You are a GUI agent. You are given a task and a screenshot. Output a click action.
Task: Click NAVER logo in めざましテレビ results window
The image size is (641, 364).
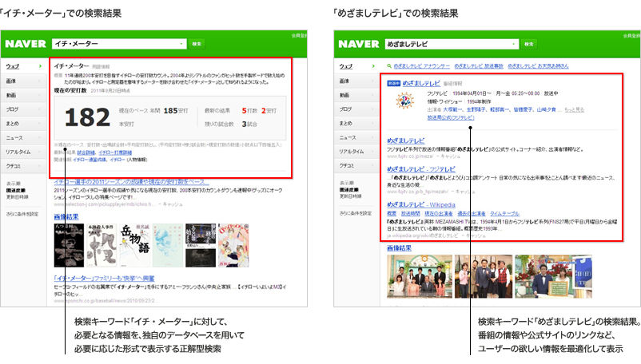[359, 44]
